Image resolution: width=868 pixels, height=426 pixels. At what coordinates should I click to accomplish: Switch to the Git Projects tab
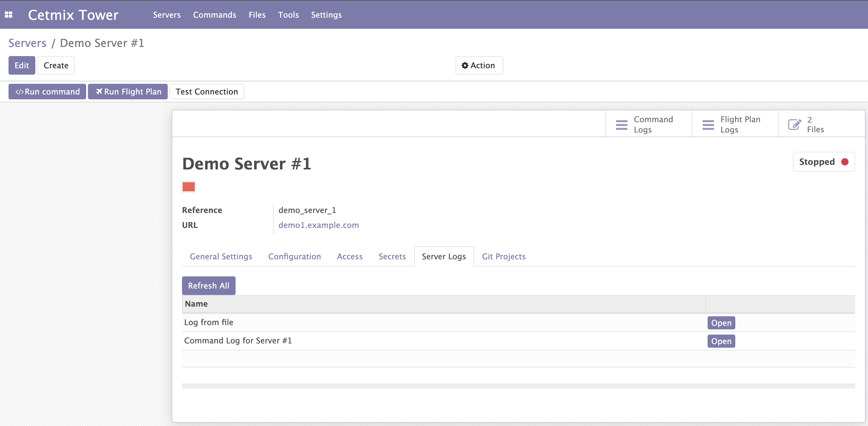pyautogui.click(x=503, y=256)
